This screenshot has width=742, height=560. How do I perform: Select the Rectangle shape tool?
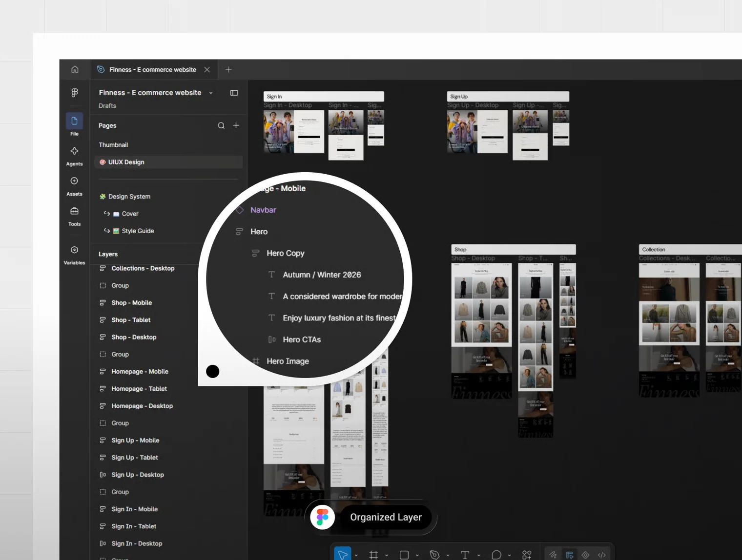pos(404,555)
